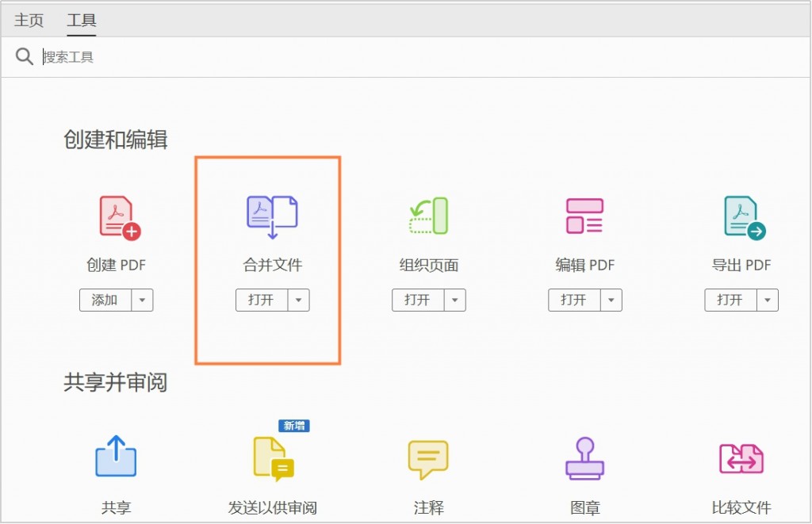Open the 编辑 PDF tool icon
Screen dimensions: 812x524
pos(584,214)
